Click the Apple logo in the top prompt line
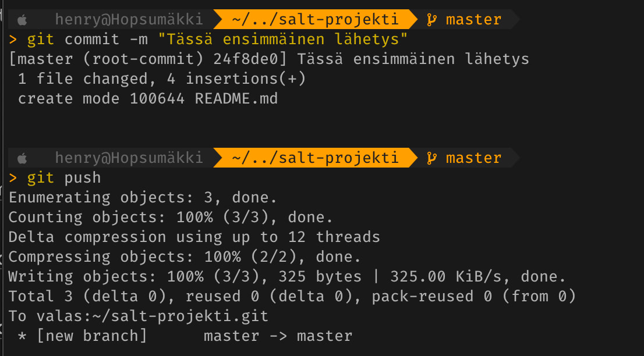 pyautogui.click(x=23, y=20)
